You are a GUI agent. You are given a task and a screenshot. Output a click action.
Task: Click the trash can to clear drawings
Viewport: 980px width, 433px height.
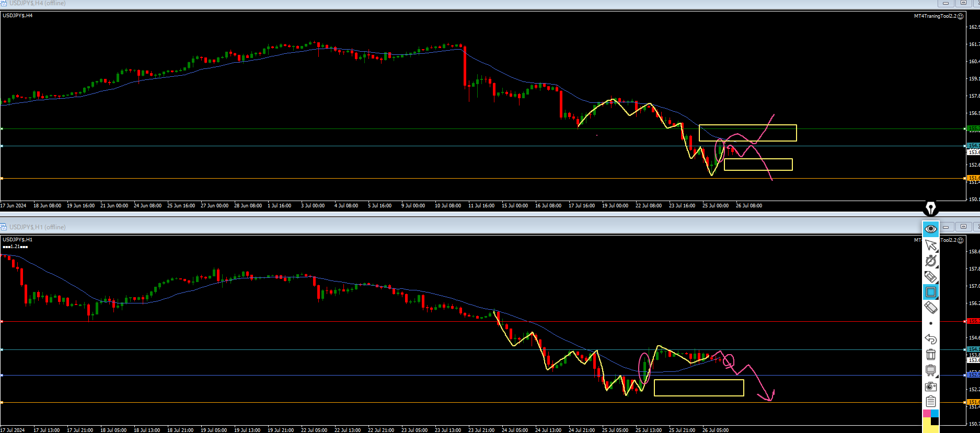[x=930, y=355]
